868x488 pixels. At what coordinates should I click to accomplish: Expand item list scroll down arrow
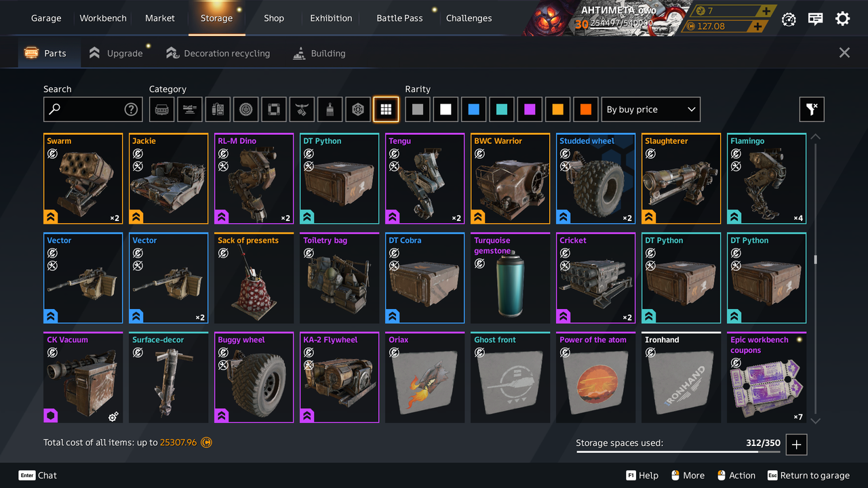(x=816, y=421)
